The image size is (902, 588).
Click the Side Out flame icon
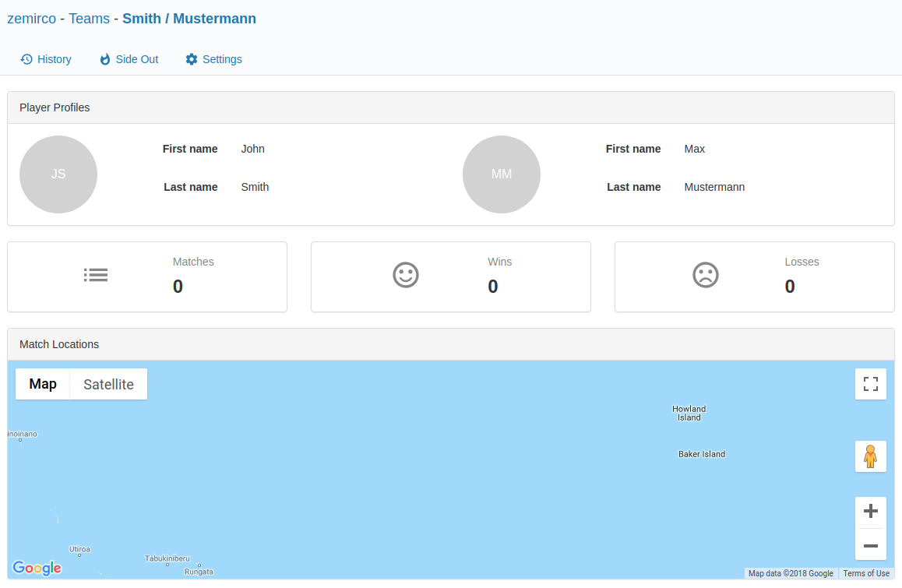105,59
